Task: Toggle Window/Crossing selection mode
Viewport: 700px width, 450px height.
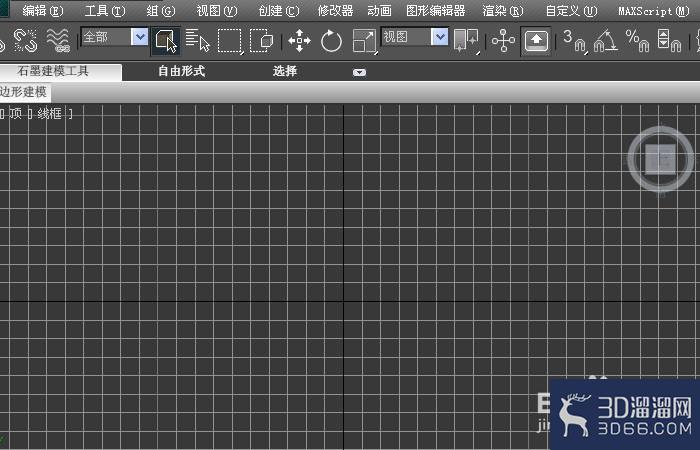Action: pyautogui.click(x=262, y=41)
